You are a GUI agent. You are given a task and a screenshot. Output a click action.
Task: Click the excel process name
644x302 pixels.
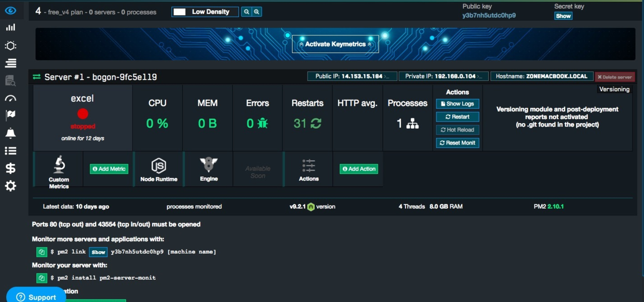82,98
